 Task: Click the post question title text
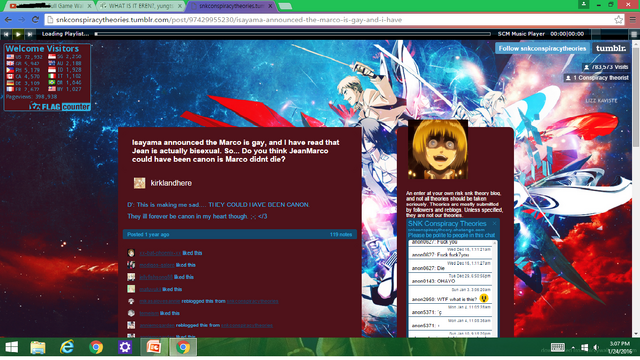point(236,151)
